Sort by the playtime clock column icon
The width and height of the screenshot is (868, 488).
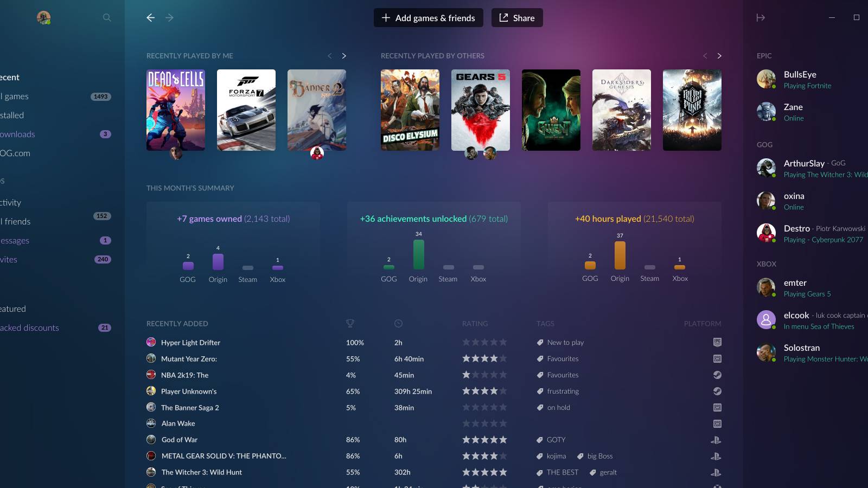click(398, 324)
